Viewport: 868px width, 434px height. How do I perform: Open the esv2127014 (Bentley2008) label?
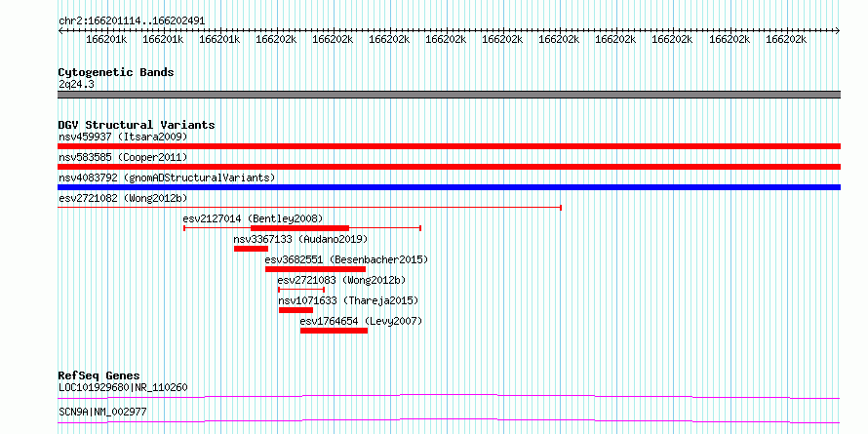point(253,218)
